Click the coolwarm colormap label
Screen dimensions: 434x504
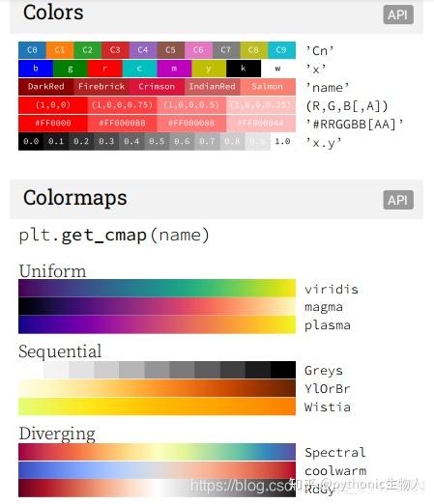(x=335, y=471)
